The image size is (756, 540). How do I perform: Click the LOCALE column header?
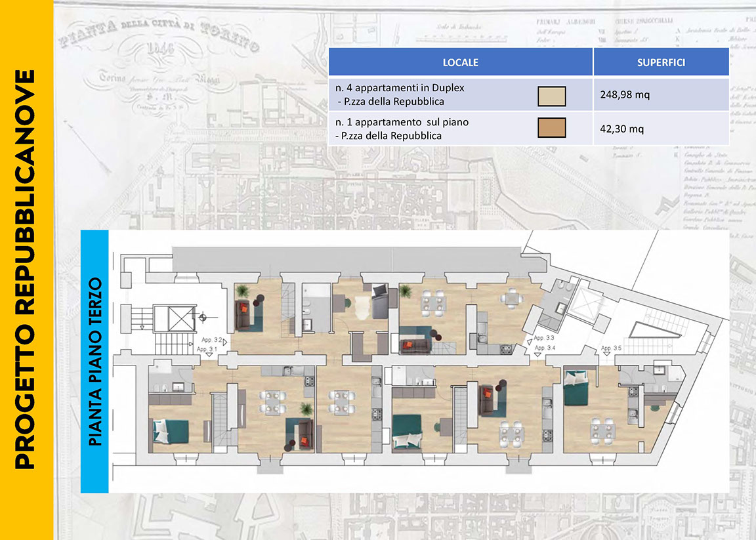click(x=460, y=63)
